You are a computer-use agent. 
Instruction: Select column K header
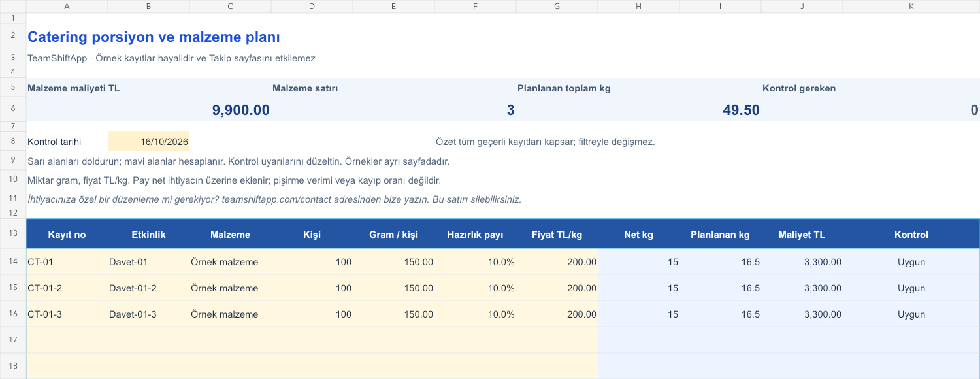(x=911, y=7)
